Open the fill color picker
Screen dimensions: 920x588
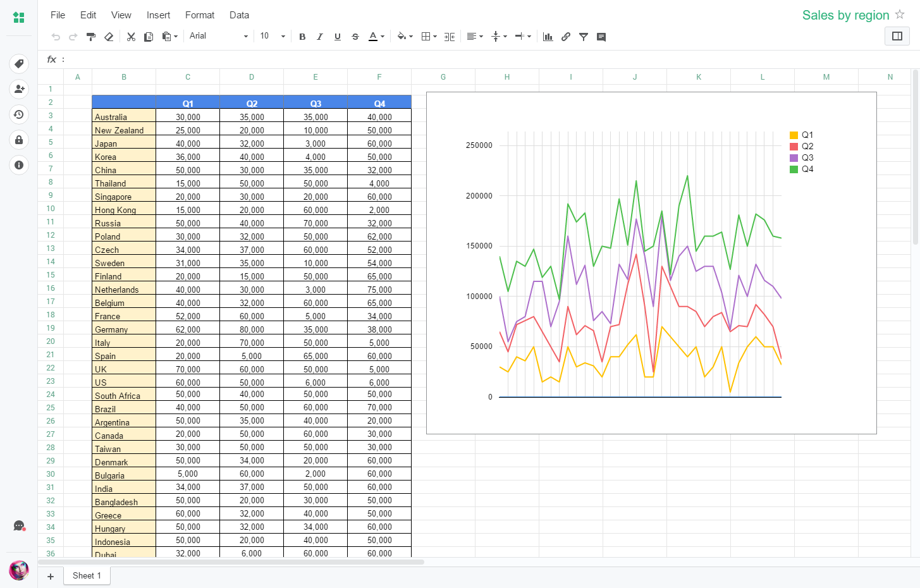point(405,37)
